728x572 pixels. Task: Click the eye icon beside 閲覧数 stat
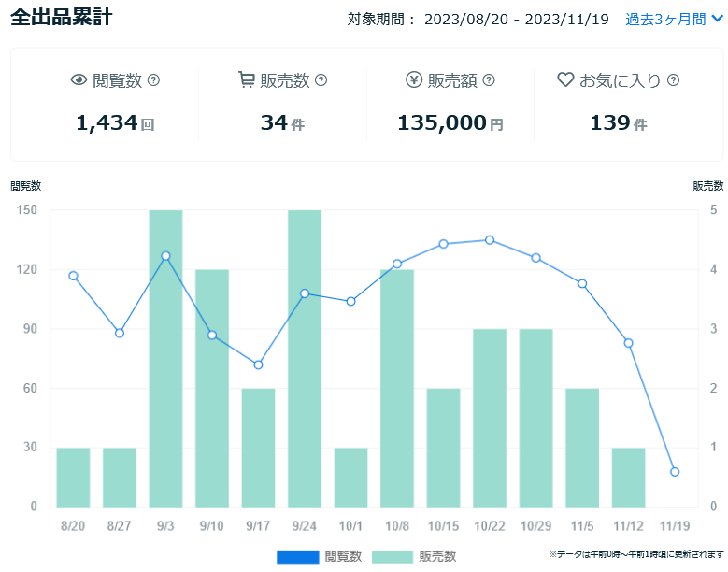[79, 80]
